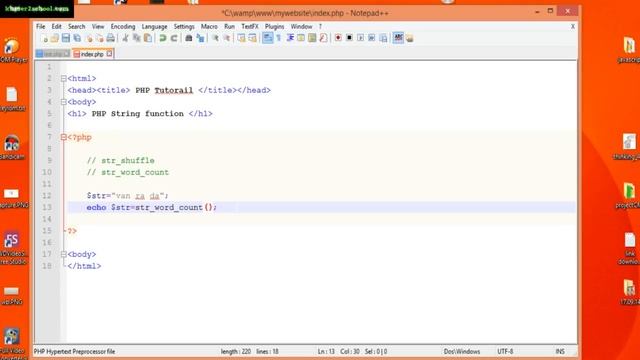The width and height of the screenshot is (640, 360).
Task: Click PHP Hypertext Preprocessor file status text
Action: [x=74, y=351]
